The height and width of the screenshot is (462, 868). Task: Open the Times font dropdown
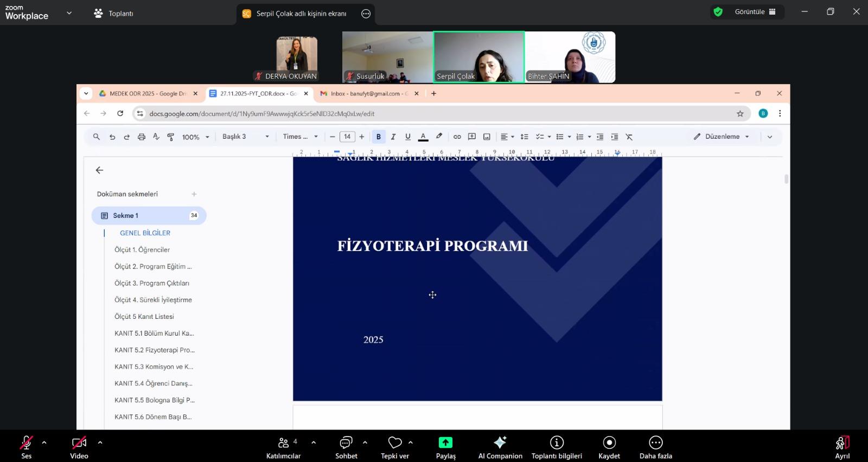coord(300,137)
